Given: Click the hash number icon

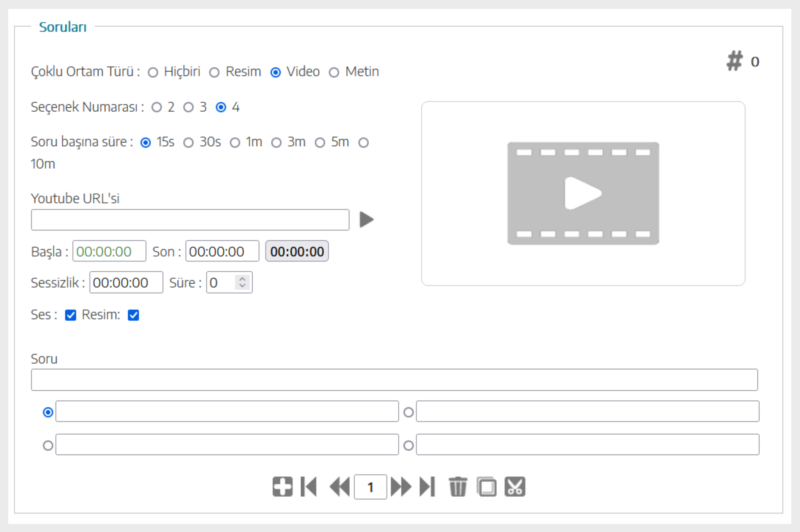Looking at the screenshot, I should (x=734, y=61).
